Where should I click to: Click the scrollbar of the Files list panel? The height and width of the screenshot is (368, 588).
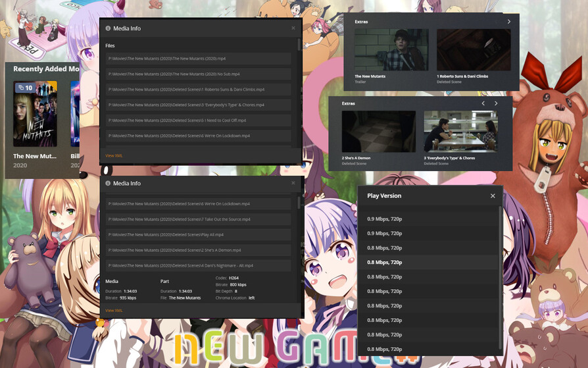[299, 44]
